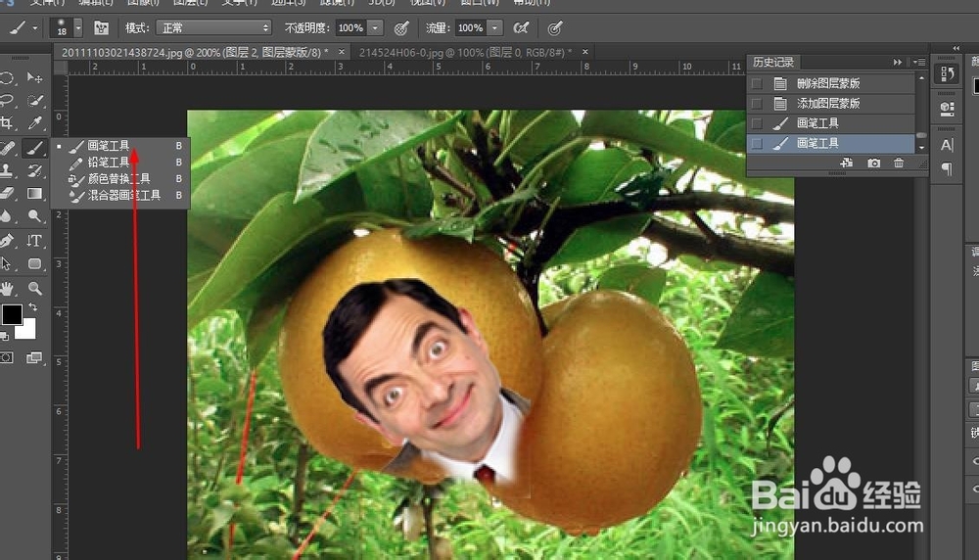Select the Rounded Rectangle shape tool
The image size is (979, 560).
35,264
